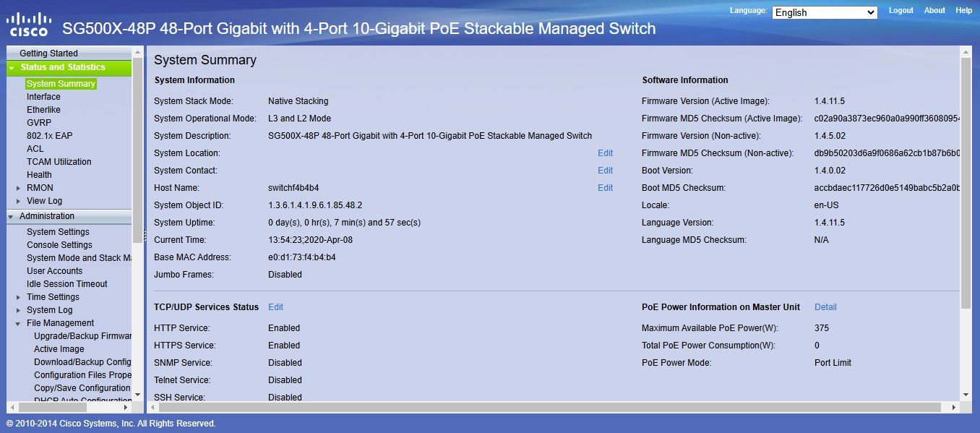Click the sidebar splitter handle

click(x=145, y=236)
